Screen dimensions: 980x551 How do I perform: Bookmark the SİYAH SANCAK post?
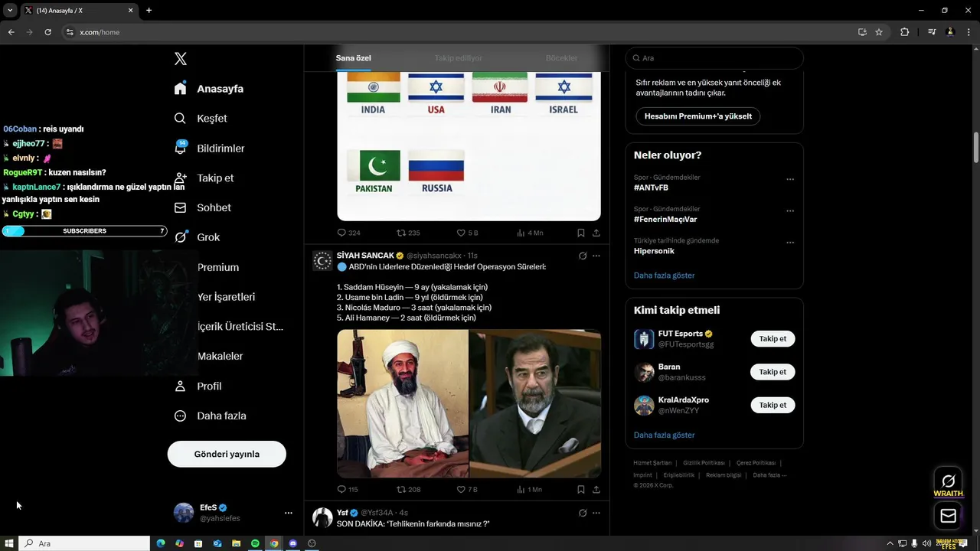(581, 490)
